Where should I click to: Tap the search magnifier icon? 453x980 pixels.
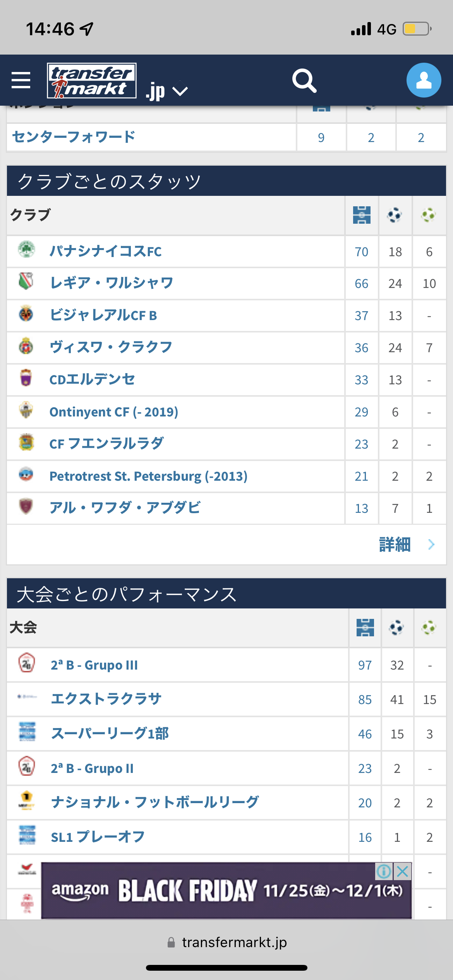pyautogui.click(x=304, y=81)
